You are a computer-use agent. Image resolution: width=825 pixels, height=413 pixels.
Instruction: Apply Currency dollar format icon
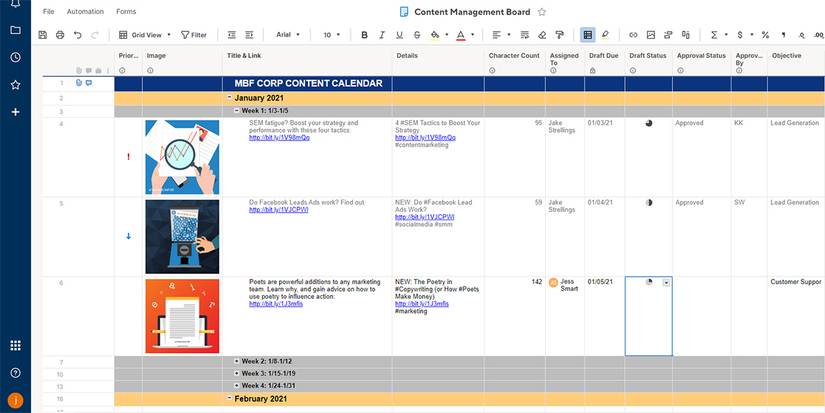pyautogui.click(x=740, y=35)
